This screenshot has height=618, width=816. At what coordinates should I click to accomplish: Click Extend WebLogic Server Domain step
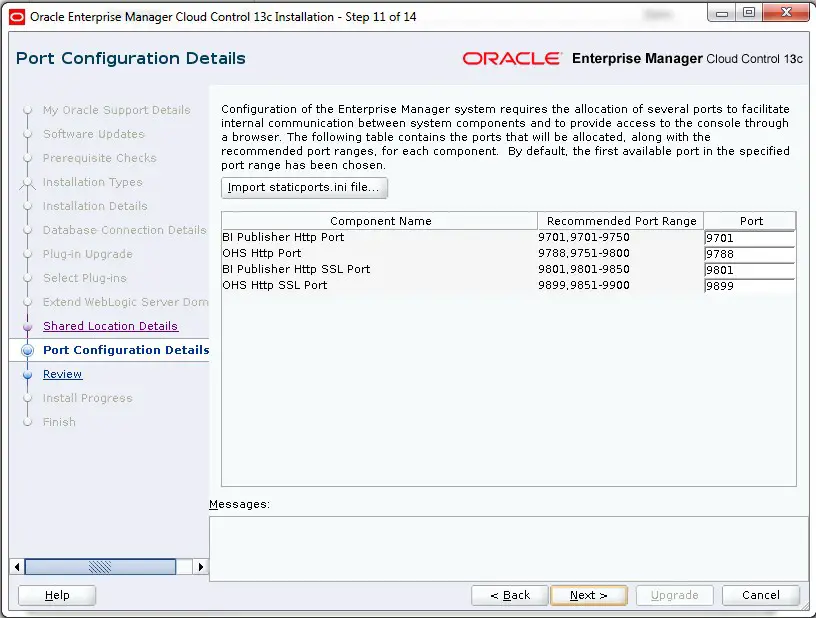pos(125,302)
